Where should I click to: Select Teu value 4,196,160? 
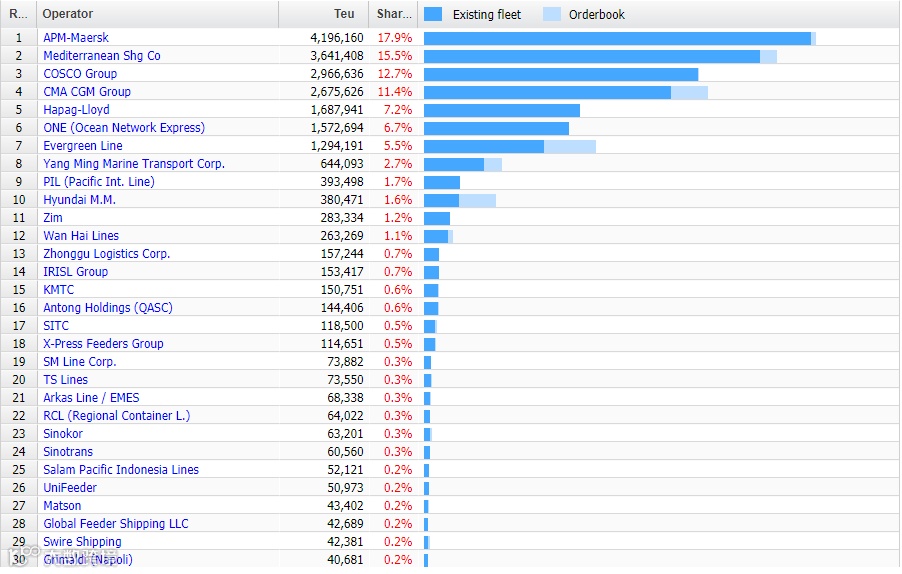coord(337,38)
